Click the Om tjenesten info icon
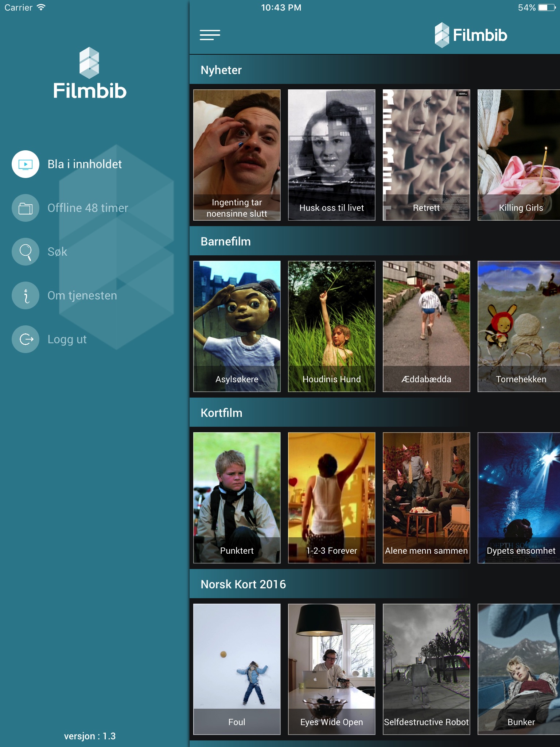 pos(26,295)
